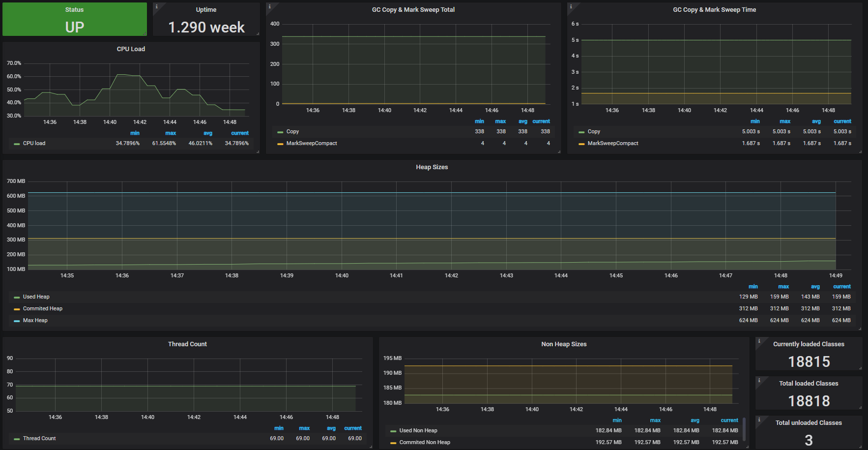Toggle the Max Heap series
868x450 pixels.
click(35, 321)
